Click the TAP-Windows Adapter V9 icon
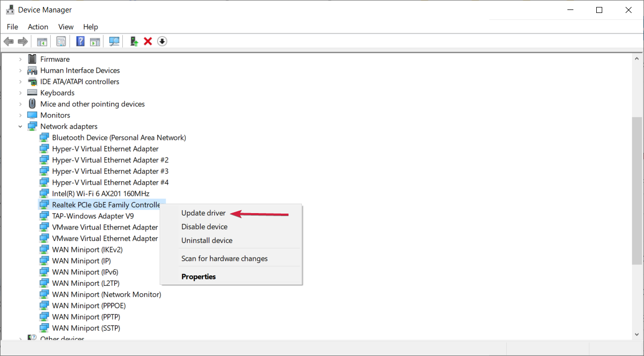 click(44, 216)
